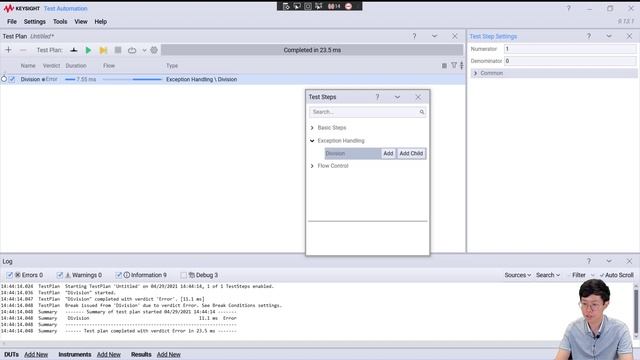The image size is (640, 360).
Task: Toggle the Warnings log filter checkbox
Action: pos(60,275)
